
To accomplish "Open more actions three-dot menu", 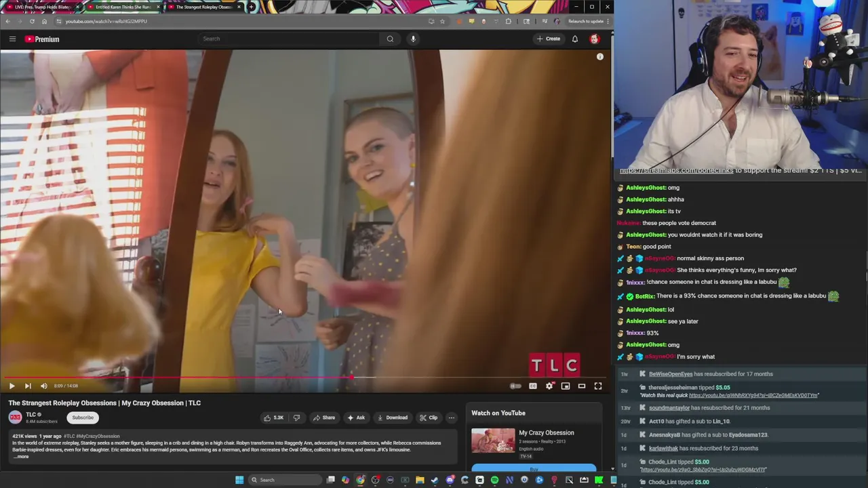I will pyautogui.click(x=452, y=418).
